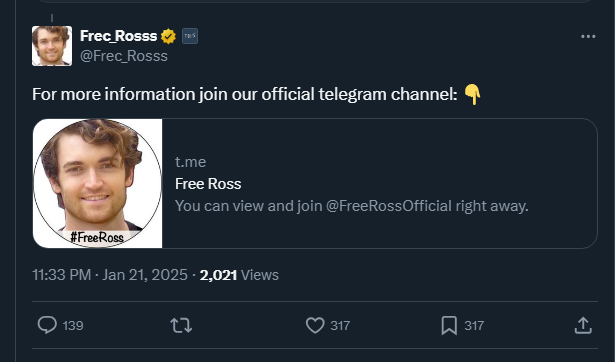Screen dimensions: 615x362
Task: Click the t.me domain label
Action: pos(190,162)
